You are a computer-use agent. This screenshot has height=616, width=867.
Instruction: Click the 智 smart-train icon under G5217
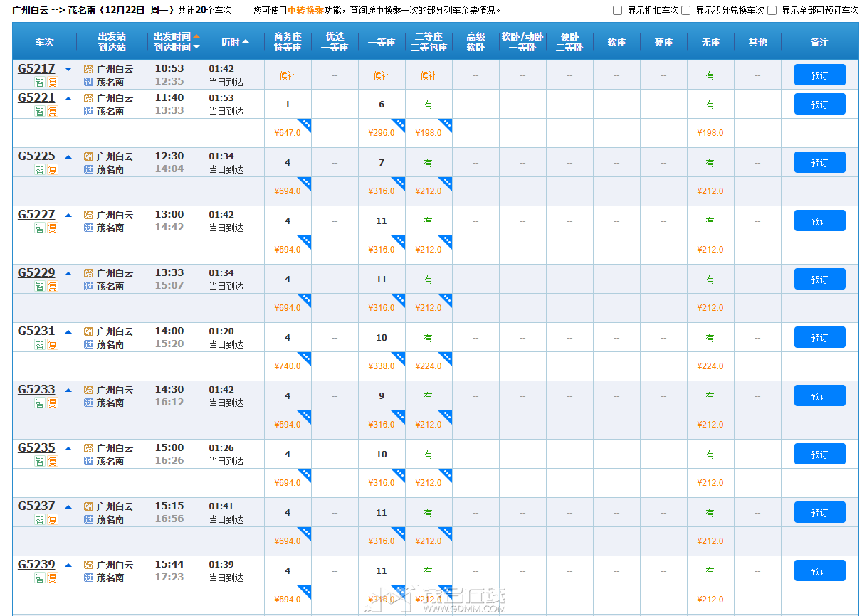[40, 82]
